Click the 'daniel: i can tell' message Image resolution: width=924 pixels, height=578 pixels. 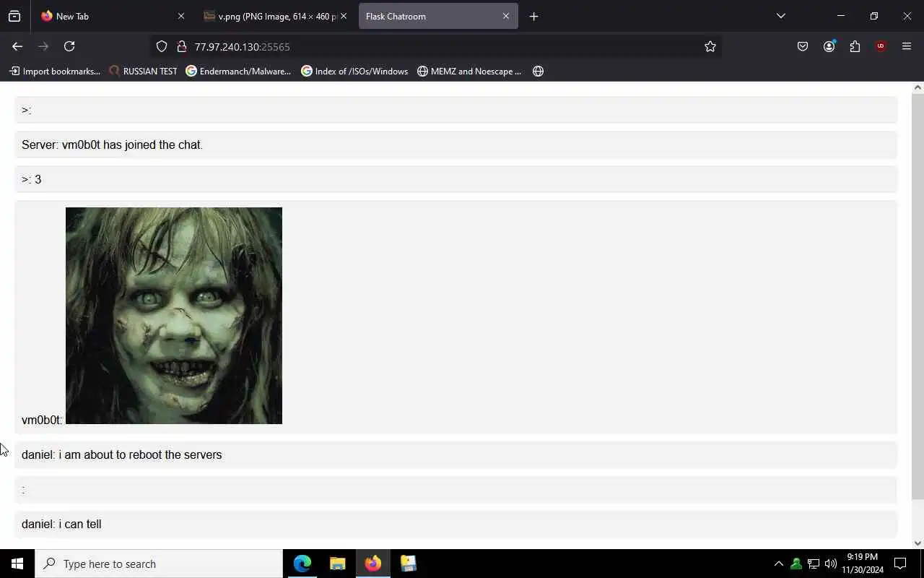[456, 524]
